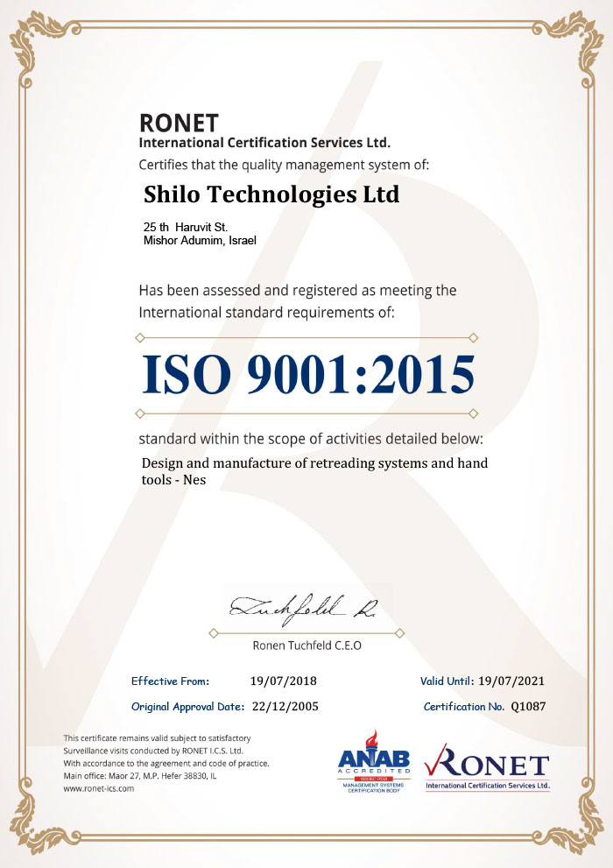
Task: Click 'International standard requirements of:' line
Action: point(267,313)
